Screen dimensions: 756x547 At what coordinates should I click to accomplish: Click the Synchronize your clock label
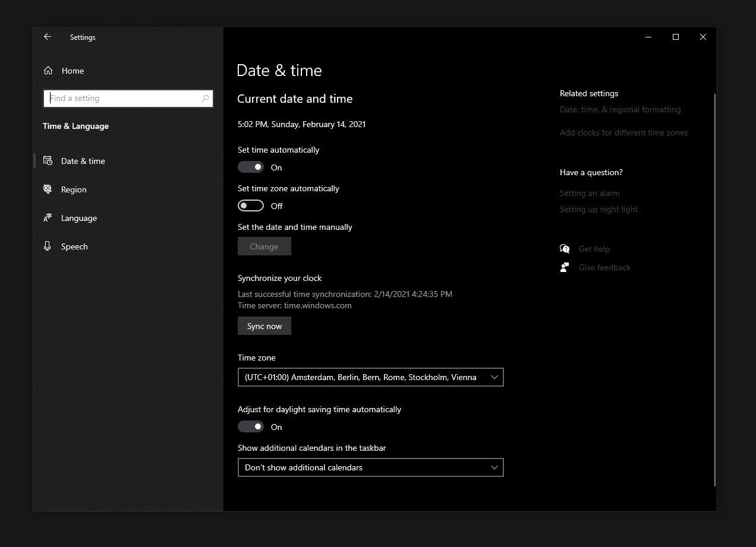point(280,278)
